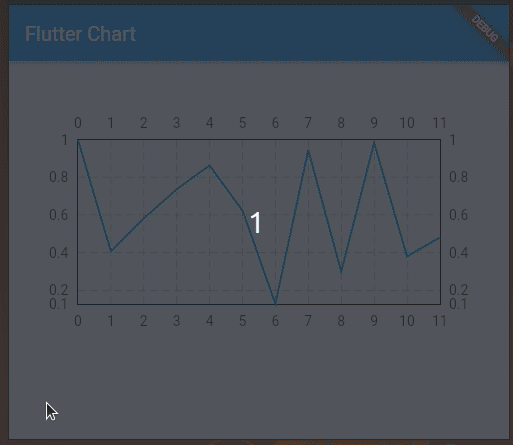Click the left axis label 0.8

point(59,177)
